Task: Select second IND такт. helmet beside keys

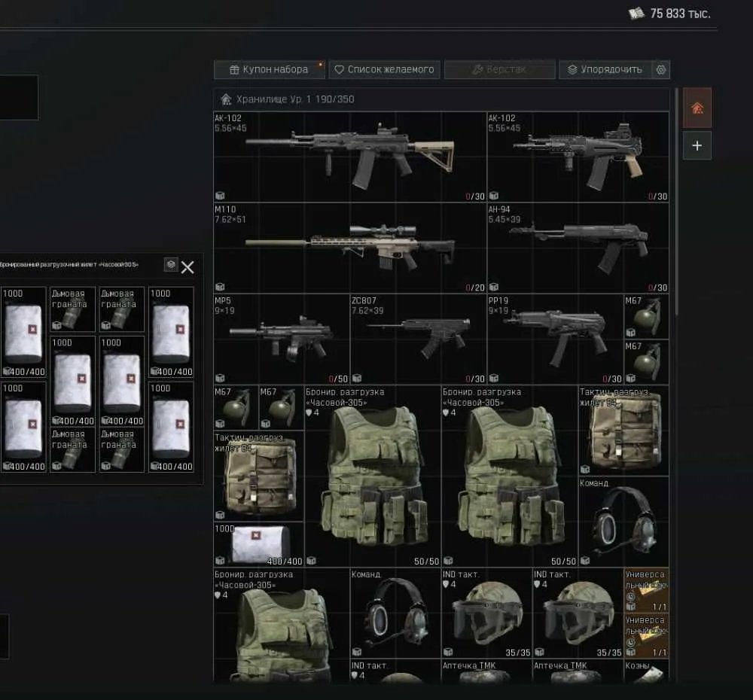Action: [578, 613]
